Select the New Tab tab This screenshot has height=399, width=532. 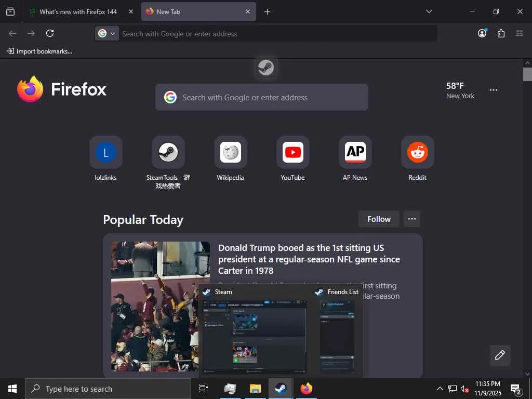tap(198, 11)
